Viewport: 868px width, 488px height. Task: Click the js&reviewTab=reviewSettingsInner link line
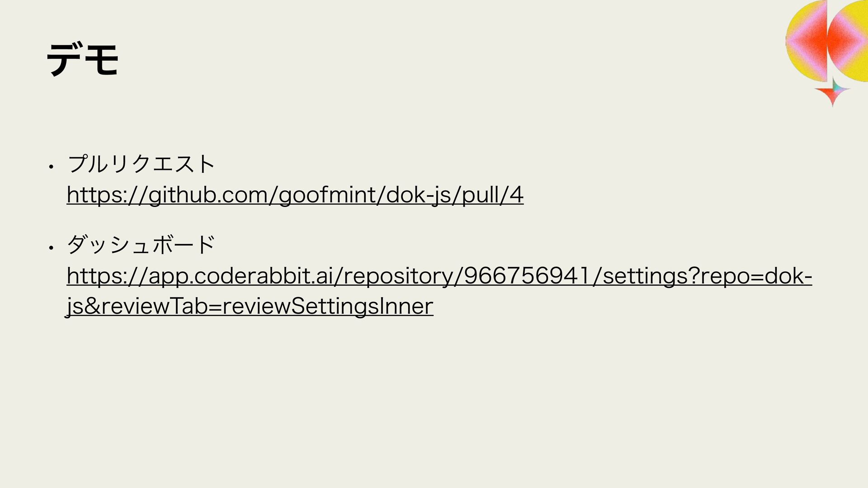tap(250, 307)
